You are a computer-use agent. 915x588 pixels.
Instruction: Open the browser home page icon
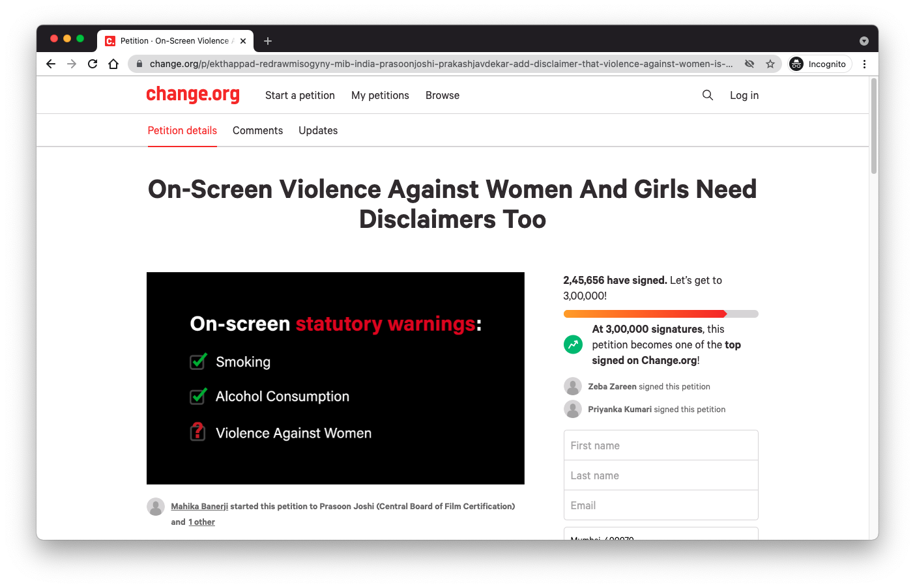113,64
